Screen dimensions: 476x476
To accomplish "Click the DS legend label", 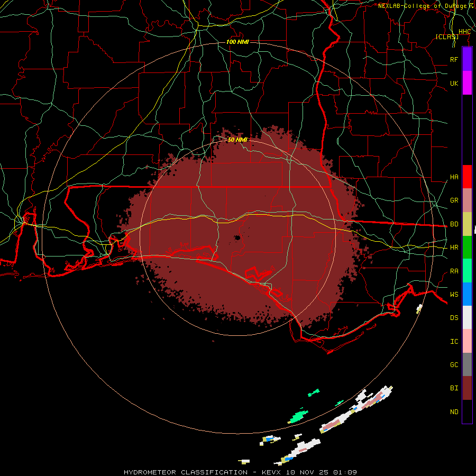I will coord(454,318).
